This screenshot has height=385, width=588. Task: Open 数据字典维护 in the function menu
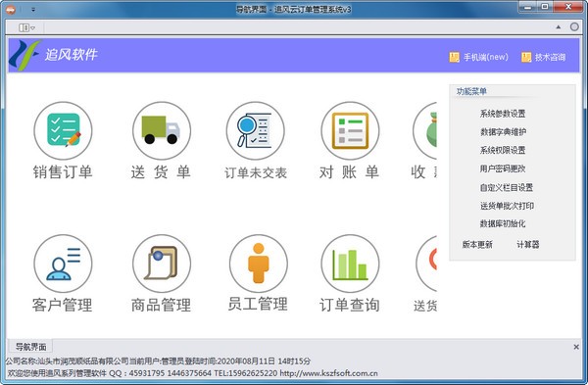(x=503, y=131)
